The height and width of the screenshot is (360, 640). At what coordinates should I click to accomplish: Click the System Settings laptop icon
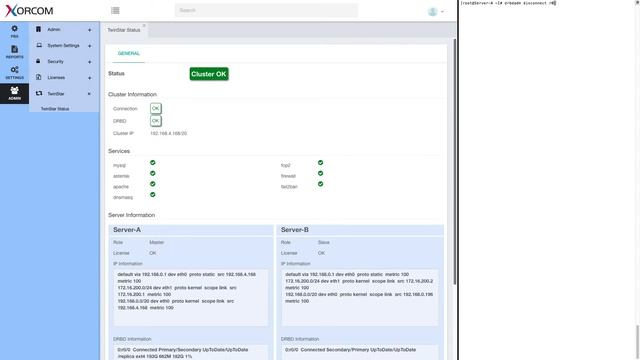[x=39, y=45]
